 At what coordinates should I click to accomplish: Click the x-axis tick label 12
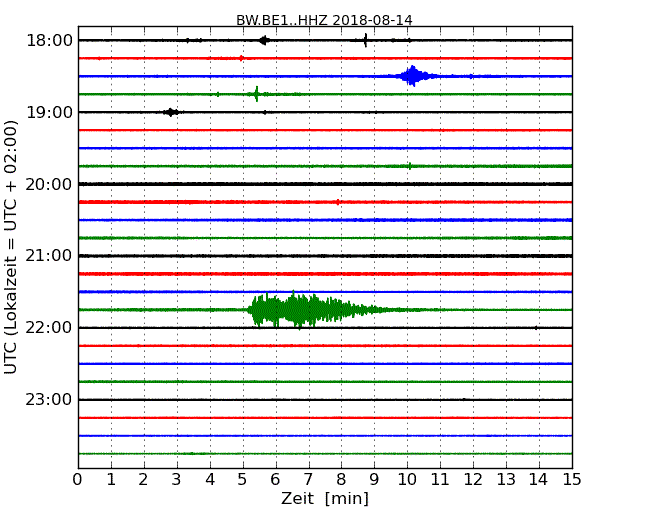(x=473, y=480)
